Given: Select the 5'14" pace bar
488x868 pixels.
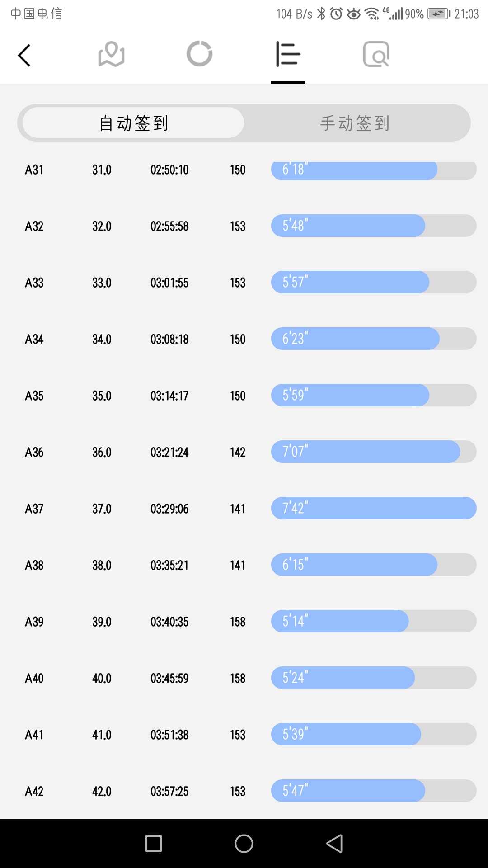Looking at the screenshot, I should click(374, 621).
